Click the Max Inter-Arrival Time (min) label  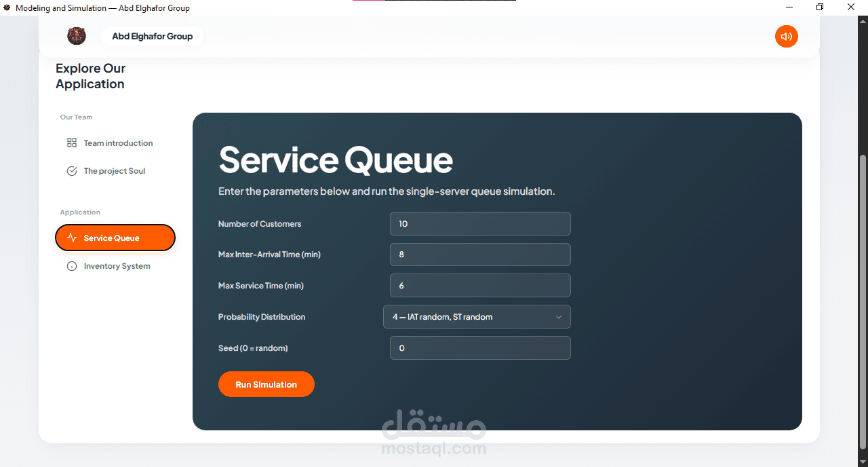(x=269, y=255)
